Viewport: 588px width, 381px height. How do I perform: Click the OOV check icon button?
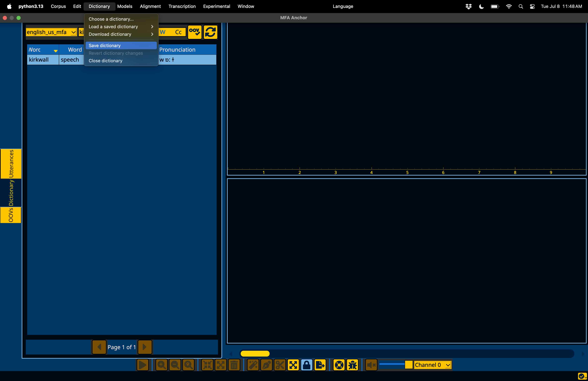click(x=195, y=32)
